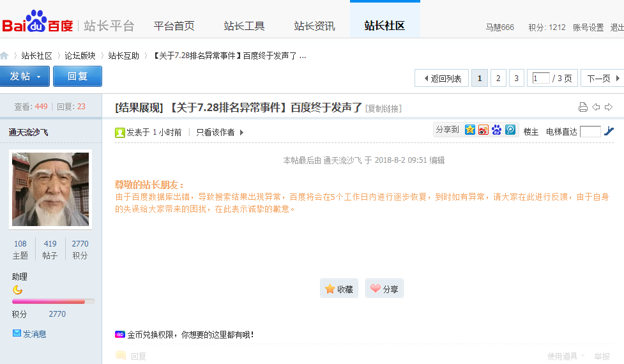624x364 pixels.
Task: Expand 只看该作者 arrow
Action: point(241,132)
